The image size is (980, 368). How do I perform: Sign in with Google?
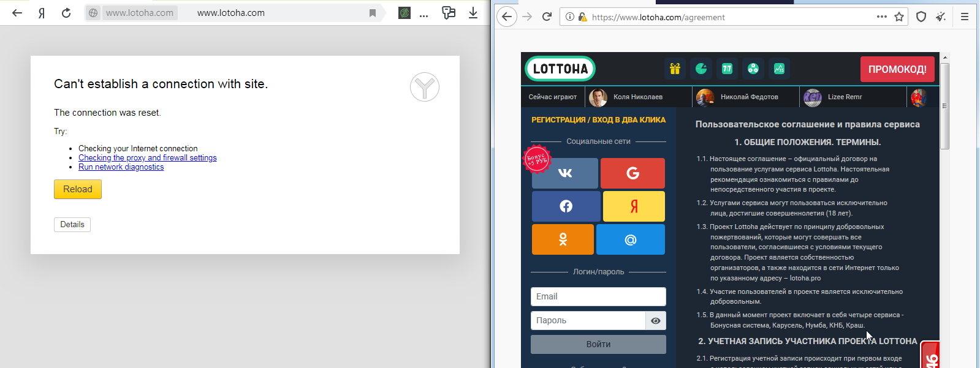(x=632, y=173)
